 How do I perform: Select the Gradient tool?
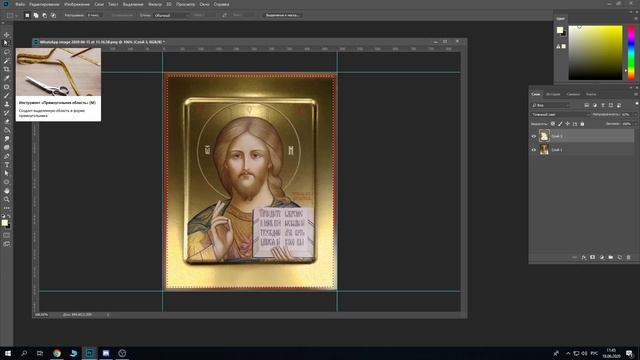(7, 130)
